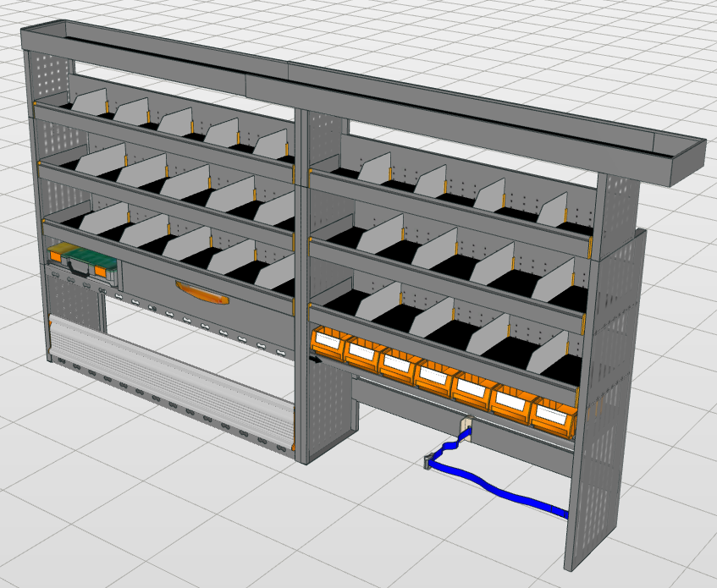
Task: Click the white perforated flap cover at bottom
Action: [x=172, y=382]
